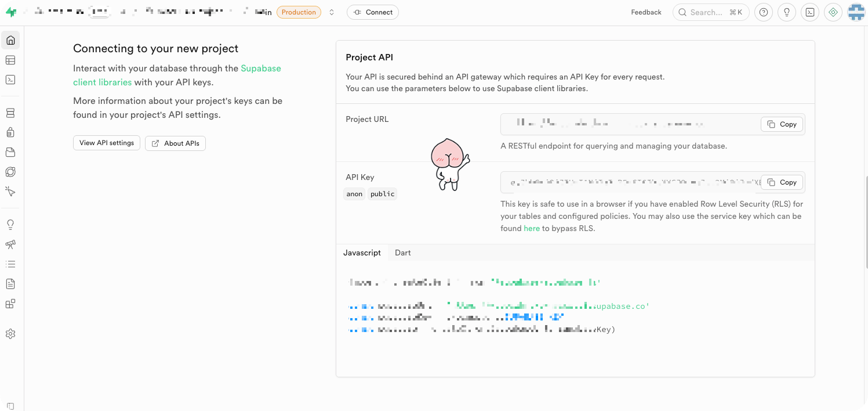
Task: Click the 'anon' key tag
Action: coord(354,194)
